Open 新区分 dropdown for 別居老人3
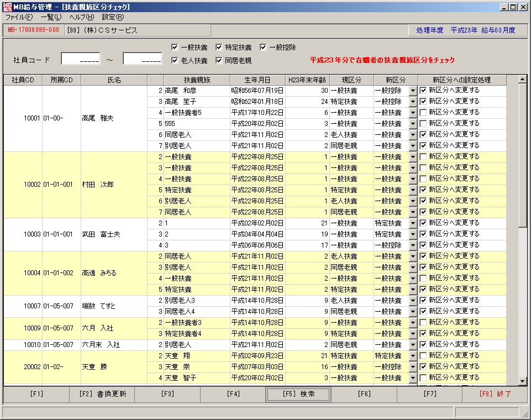 (413, 301)
